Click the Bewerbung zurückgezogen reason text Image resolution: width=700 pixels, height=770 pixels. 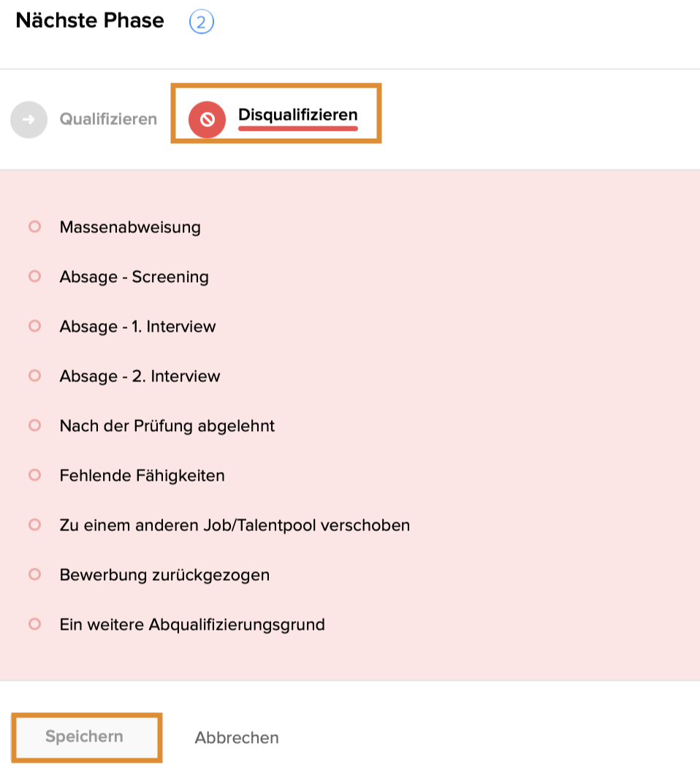click(x=164, y=575)
